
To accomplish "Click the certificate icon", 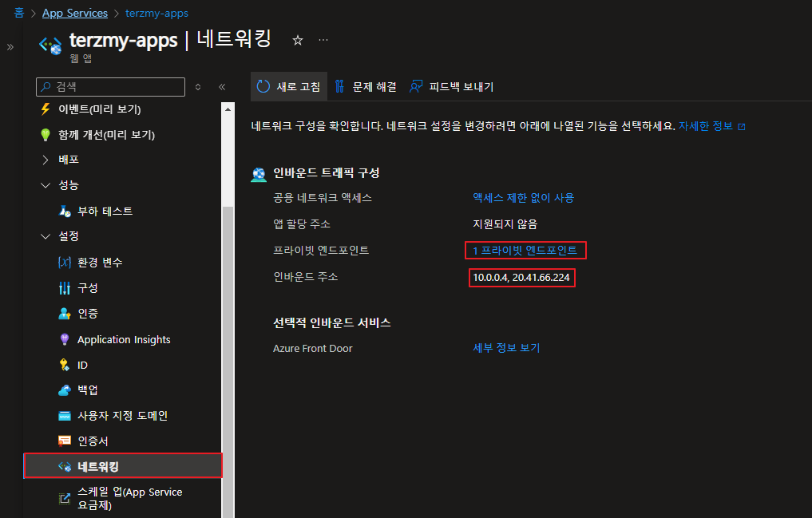I will [64, 441].
